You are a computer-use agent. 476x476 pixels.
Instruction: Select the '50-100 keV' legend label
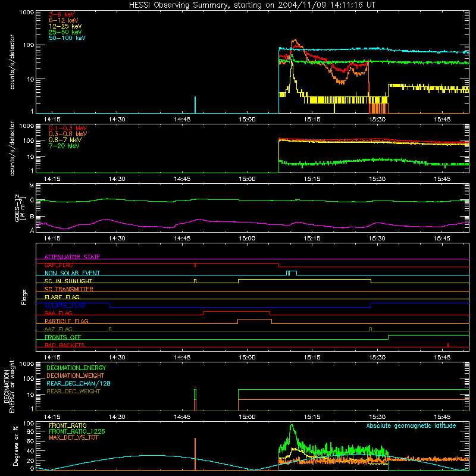67,38
